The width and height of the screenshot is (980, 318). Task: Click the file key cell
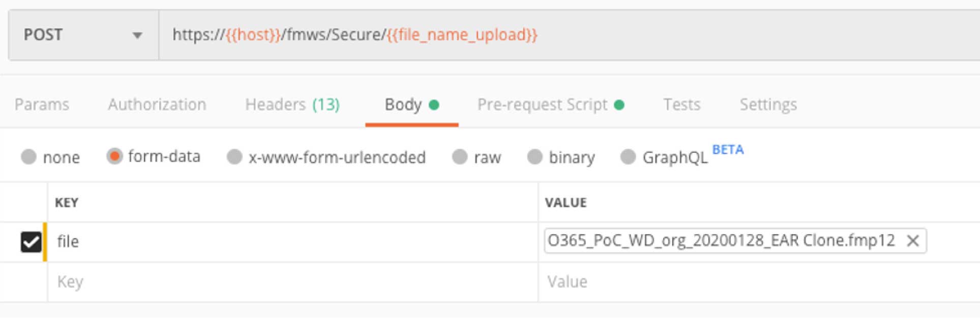click(293, 242)
